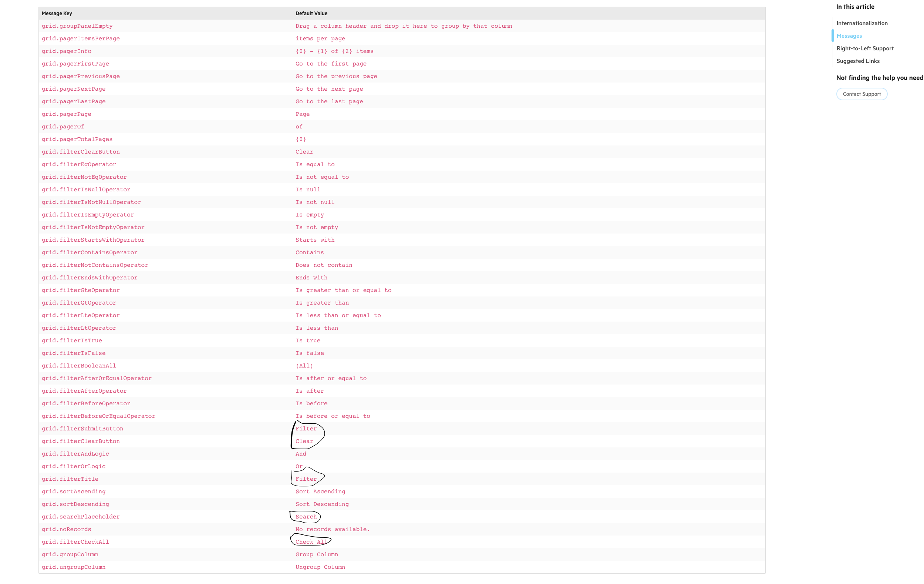The image size is (924, 584).
Task: Open the Suggested Links section
Action: coord(858,61)
